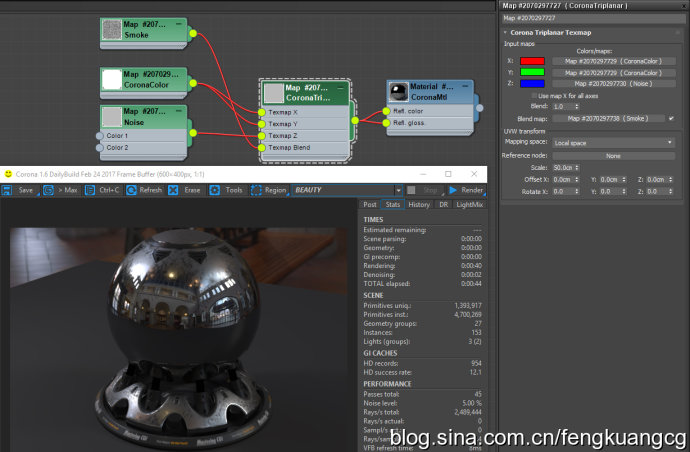Click the CoronaMtl sphere thumbnail

tap(399, 92)
